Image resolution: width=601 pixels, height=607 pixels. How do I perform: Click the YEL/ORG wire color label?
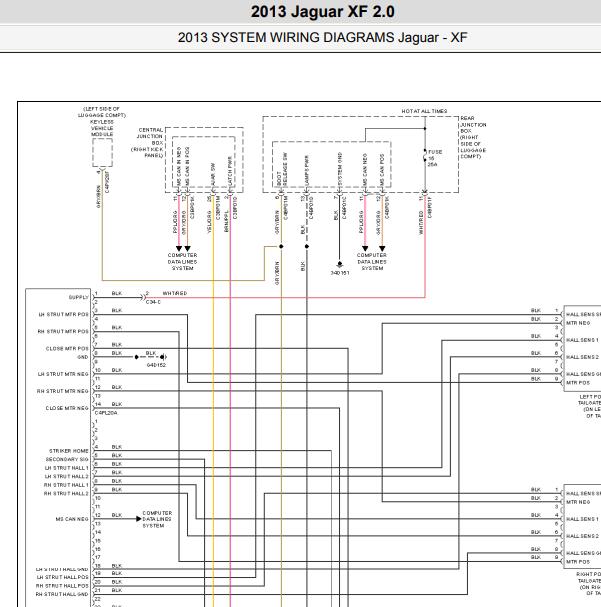pos(209,222)
